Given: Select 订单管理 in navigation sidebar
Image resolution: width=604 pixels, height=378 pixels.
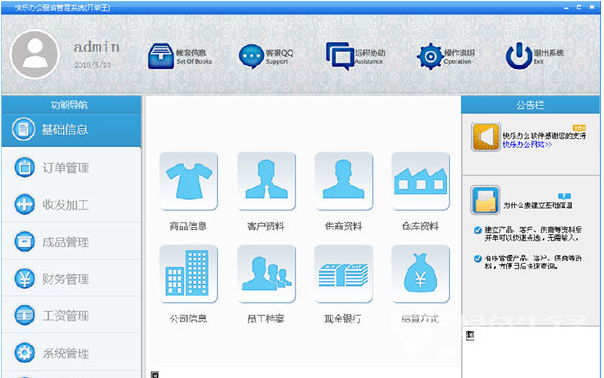Looking at the screenshot, I should [71, 168].
